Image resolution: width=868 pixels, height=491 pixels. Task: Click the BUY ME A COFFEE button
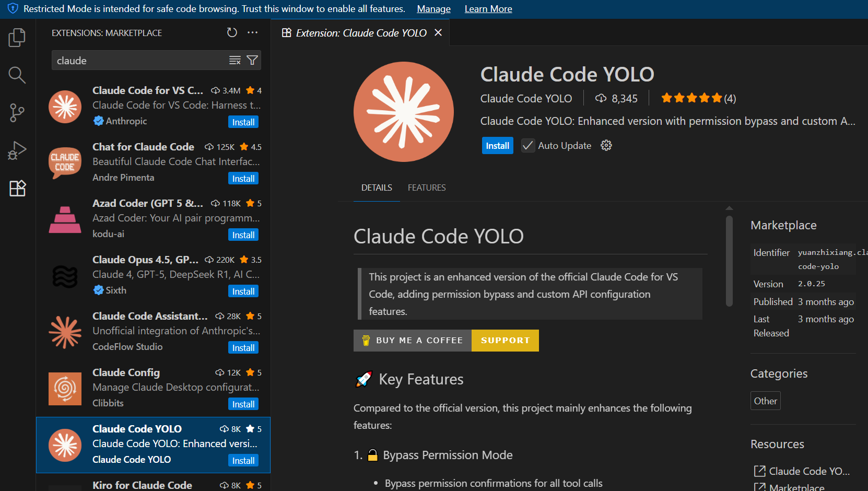(x=412, y=340)
